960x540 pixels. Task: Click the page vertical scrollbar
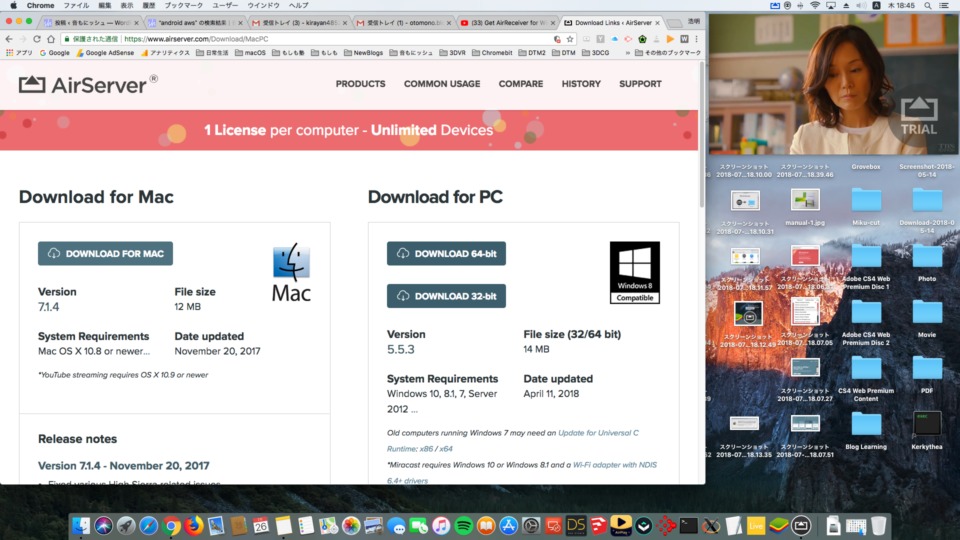(x=702, y=135)
